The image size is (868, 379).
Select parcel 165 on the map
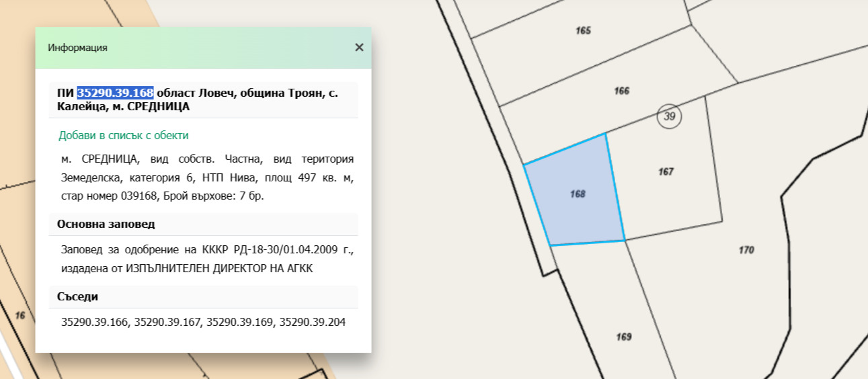coord(583,31)
